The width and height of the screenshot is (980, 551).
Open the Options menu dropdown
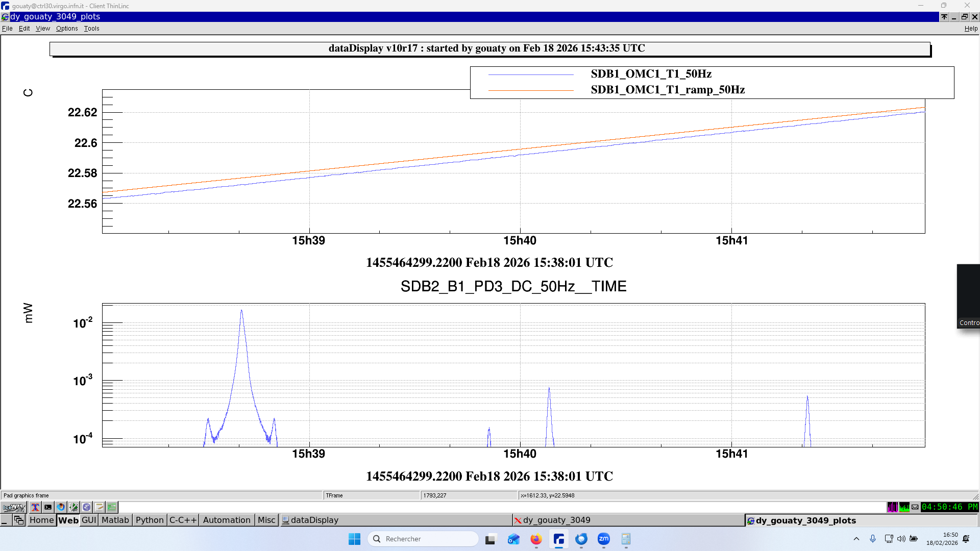67,29
